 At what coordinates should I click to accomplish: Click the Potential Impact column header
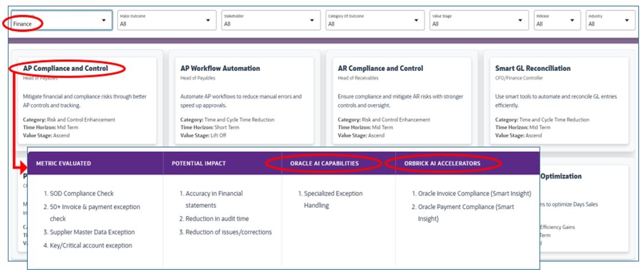(199, 164)
